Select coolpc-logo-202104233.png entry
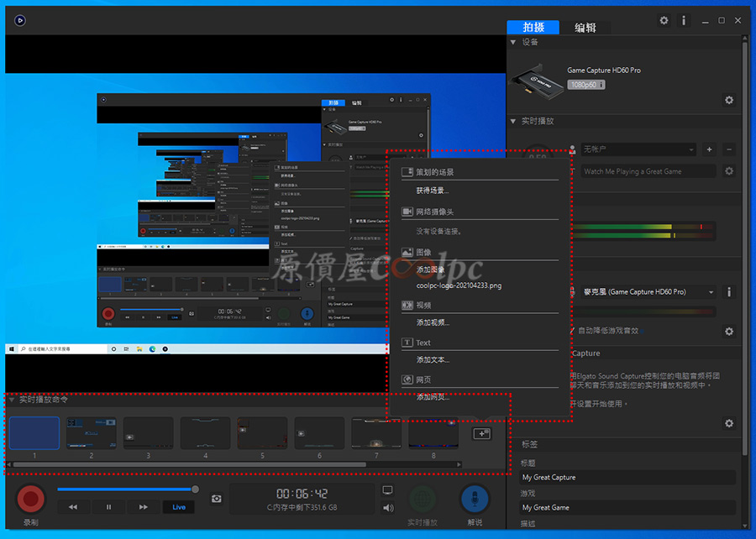The width and height of the screenshot is (756, 539). coord(459,285)
